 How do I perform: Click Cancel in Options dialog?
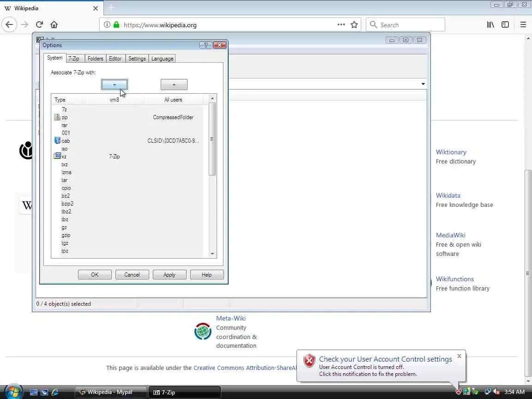(x=132, y=274)
